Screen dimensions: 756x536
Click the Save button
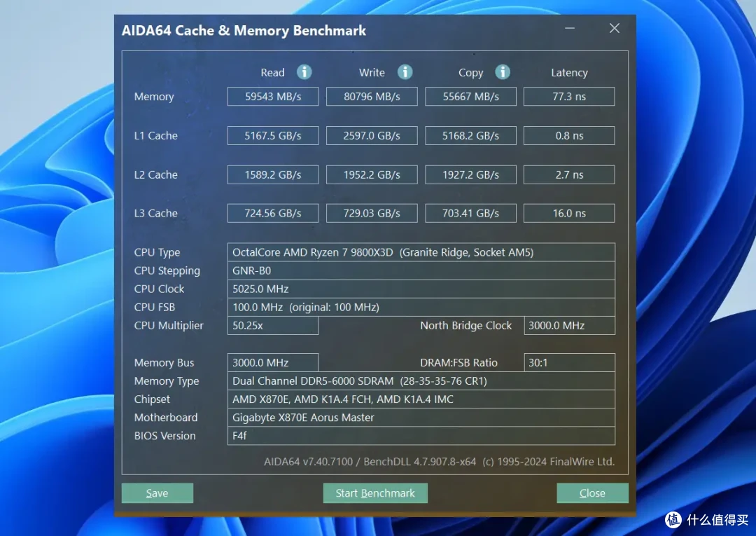pos(157,493)
